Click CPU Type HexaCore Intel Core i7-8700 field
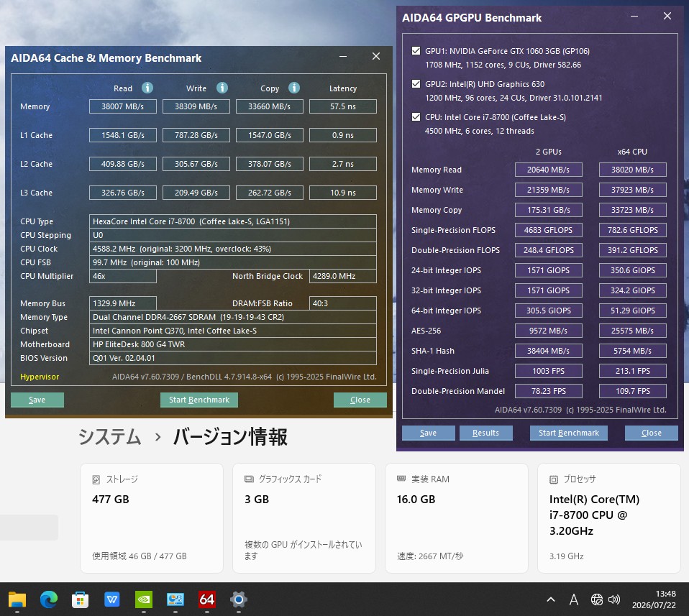The height and width of the screenshot is (616, 689). (x=233, y=221)
